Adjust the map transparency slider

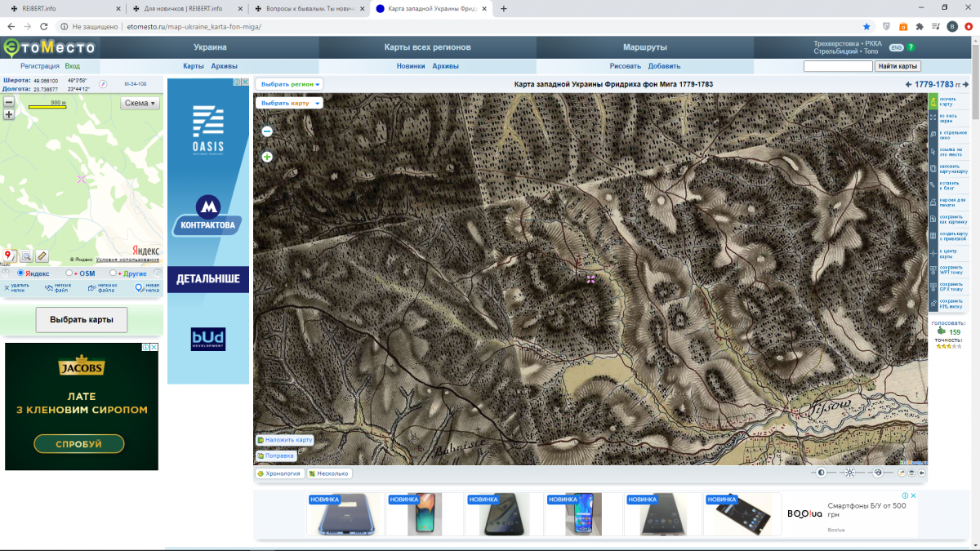click(x=878, y=473)
